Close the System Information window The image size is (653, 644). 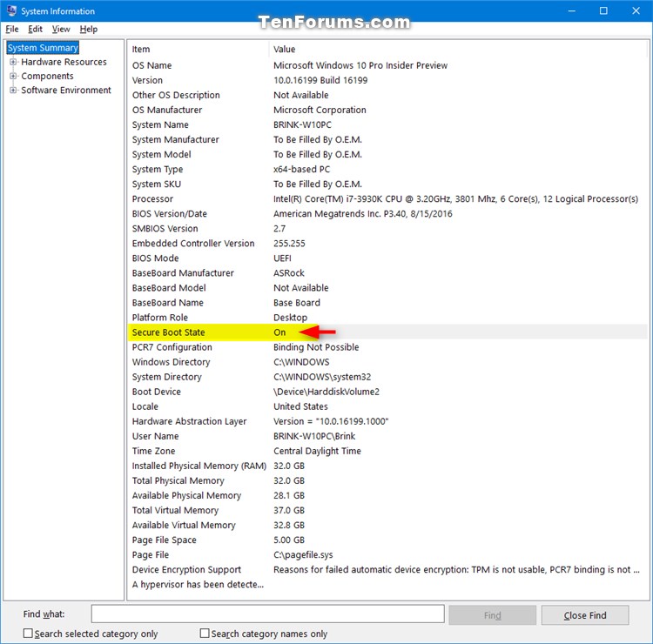[x=636, y=10]
